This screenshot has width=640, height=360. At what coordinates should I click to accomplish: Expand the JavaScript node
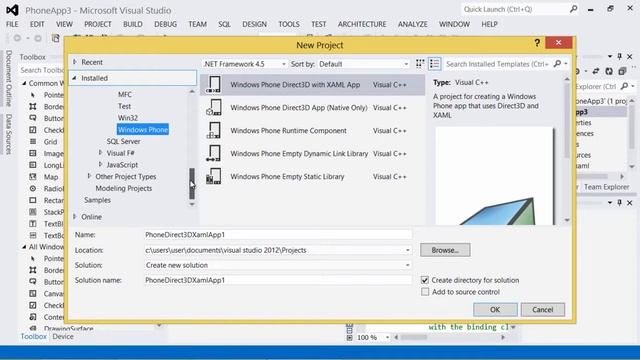click(x=100, y=164)
